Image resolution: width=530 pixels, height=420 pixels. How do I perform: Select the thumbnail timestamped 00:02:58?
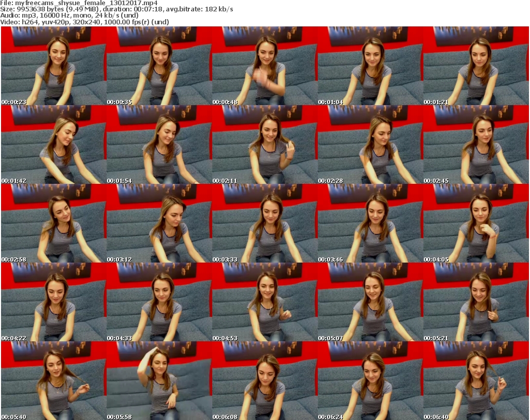(54, 224)
